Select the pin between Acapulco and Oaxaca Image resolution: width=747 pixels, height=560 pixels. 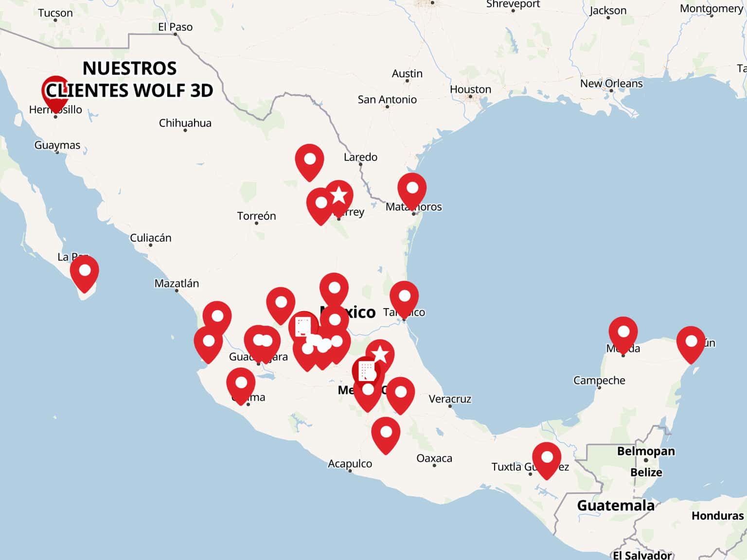386,433
